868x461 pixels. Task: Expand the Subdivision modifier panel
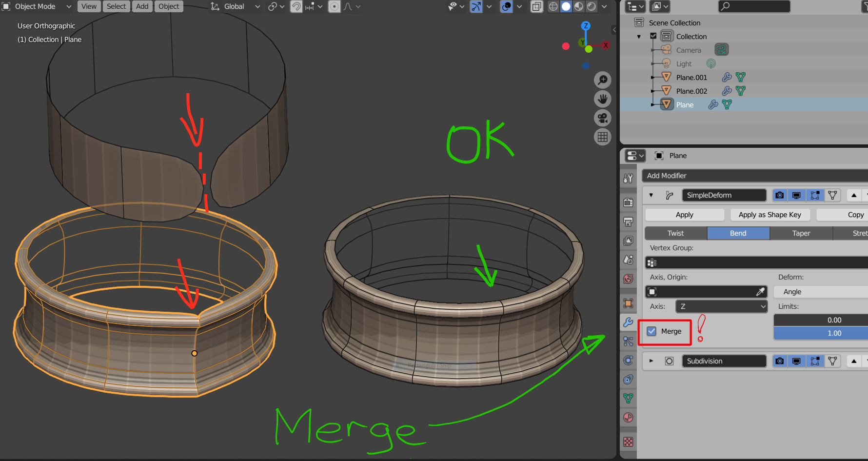tap(651, 361)
